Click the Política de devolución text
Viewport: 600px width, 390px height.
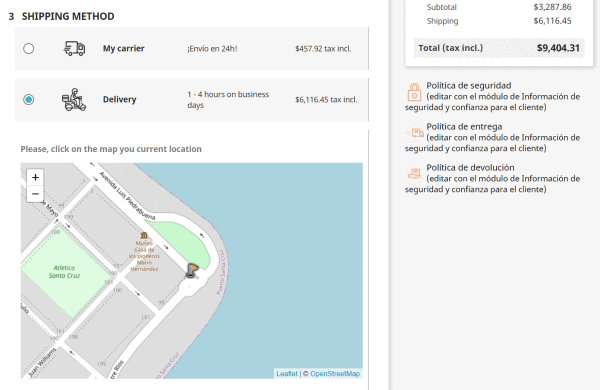[470, 168]
